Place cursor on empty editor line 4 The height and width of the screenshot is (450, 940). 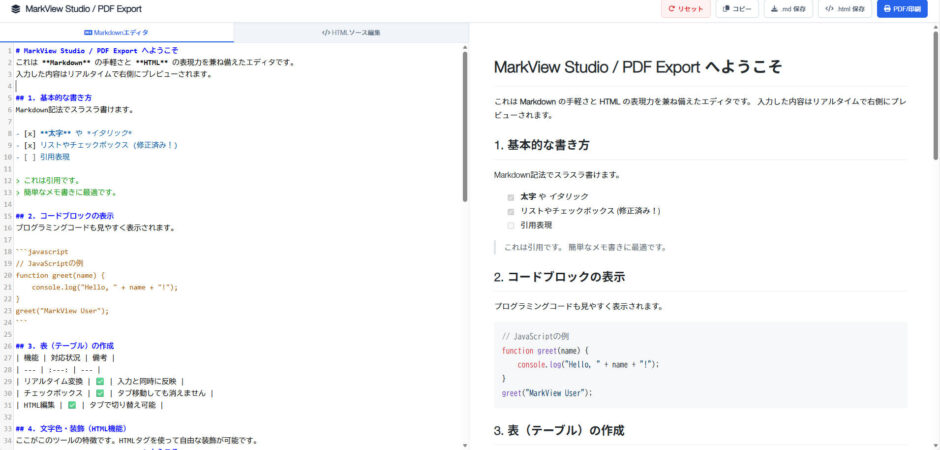[x=200, y=86]
